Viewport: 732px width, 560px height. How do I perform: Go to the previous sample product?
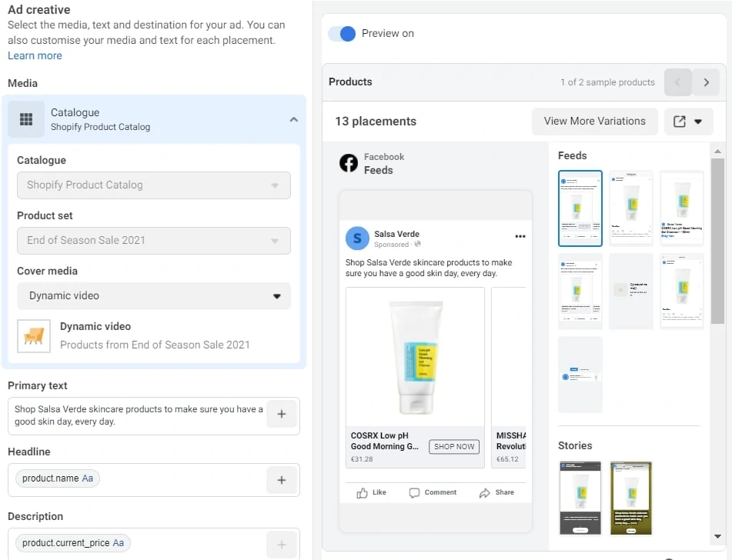(678, 82)
